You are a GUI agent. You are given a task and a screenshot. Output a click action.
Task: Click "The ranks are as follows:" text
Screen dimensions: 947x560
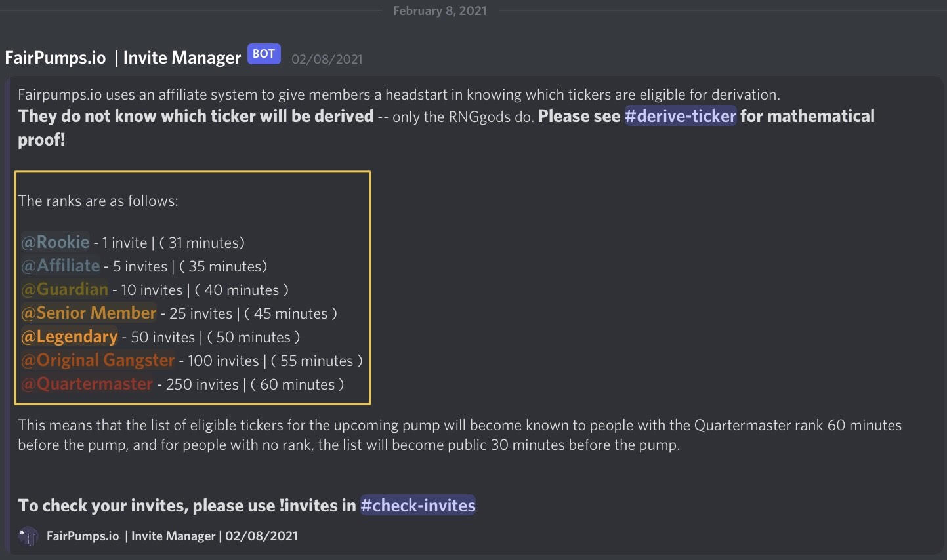[98, 201]
